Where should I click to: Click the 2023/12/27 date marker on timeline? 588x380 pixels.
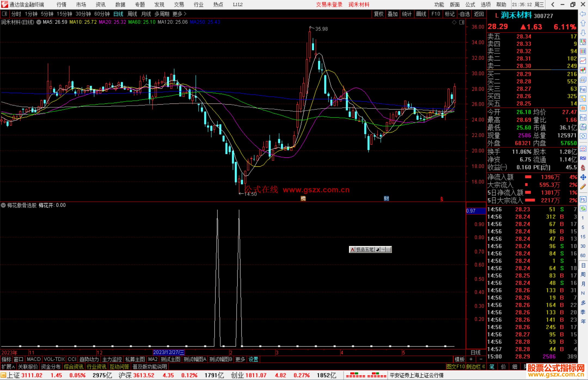169,352
